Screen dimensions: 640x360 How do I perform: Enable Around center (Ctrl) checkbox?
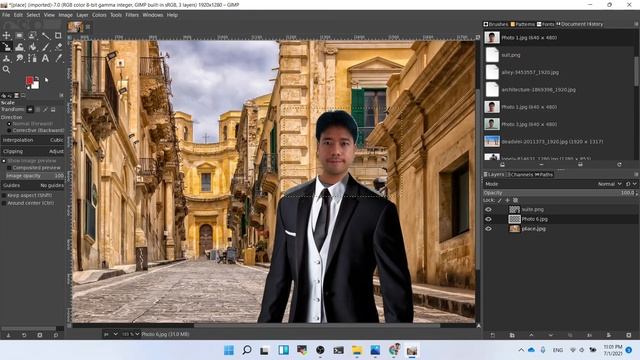click(x=28, y=203)
